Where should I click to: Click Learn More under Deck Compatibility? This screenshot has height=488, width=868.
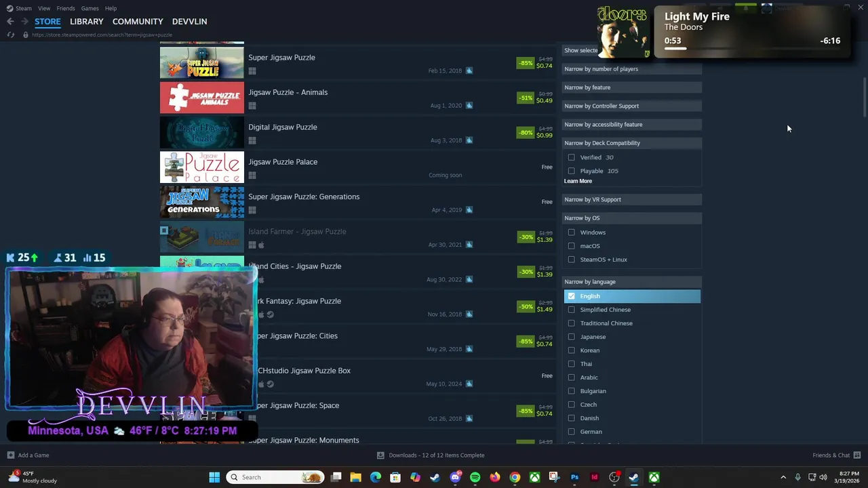(578, 181)
